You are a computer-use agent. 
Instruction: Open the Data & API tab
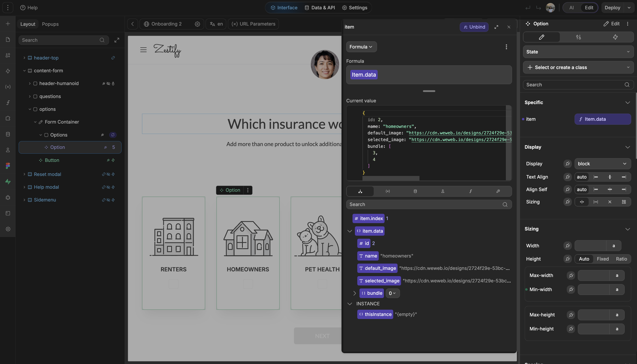click(x=320, y=8)
